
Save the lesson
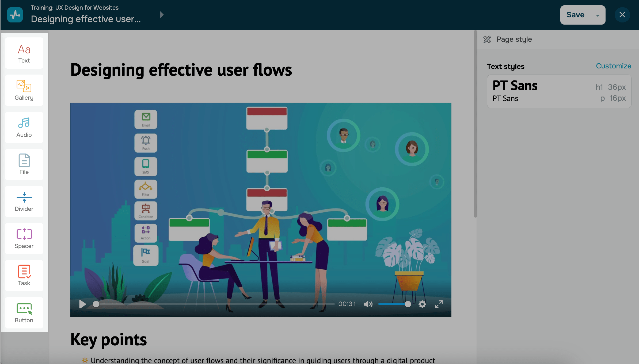575,15
